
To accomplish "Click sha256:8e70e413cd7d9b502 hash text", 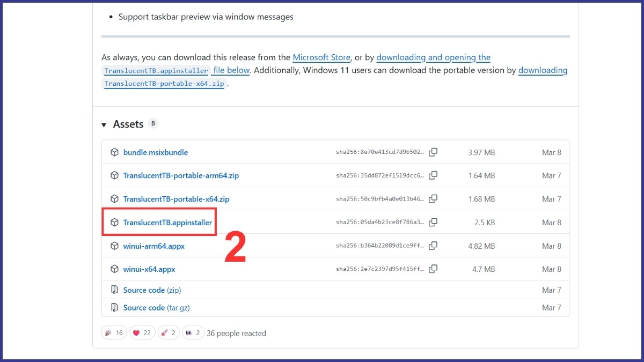I will coord(380,152).
